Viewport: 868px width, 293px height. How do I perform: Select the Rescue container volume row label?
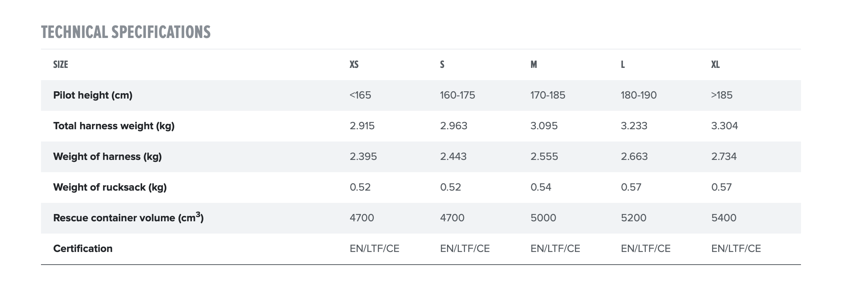(x=128, y=218)
